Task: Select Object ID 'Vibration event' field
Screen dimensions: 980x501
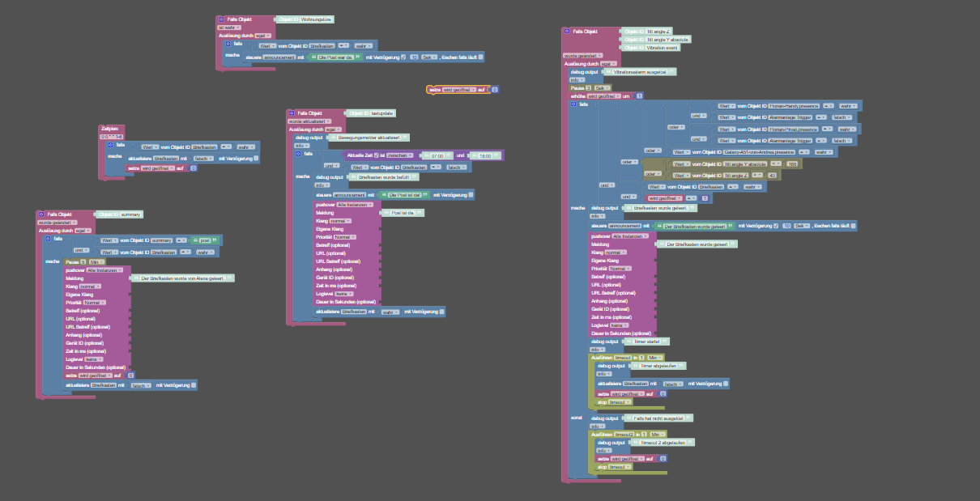Action: coord(663,48)
